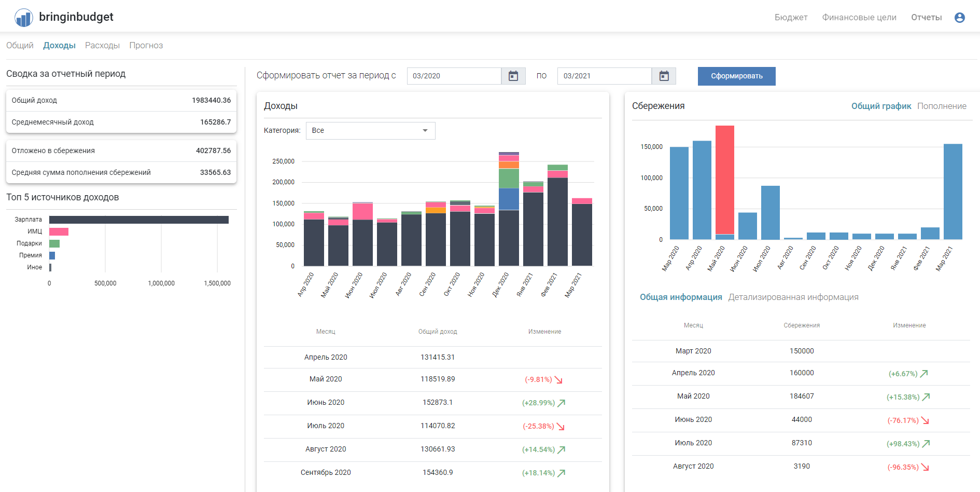Click the blue Премия bar in top sources
Viewport: 980px width, 492px height.
(52, 256)
